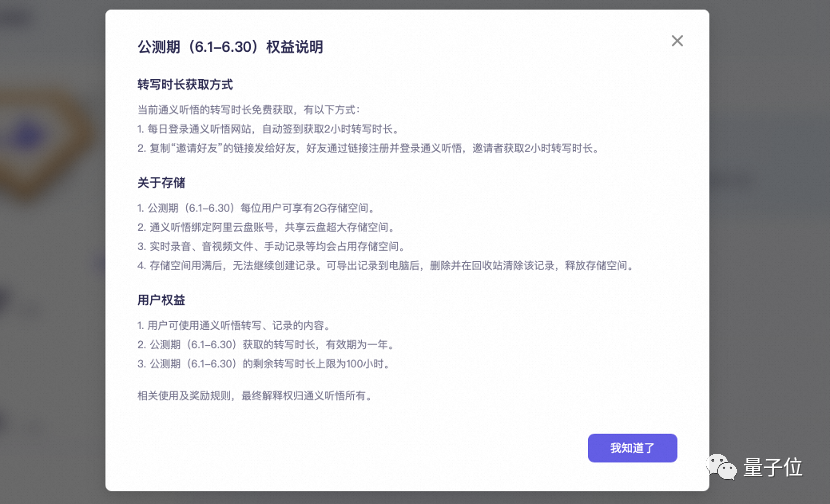Click the line about 复制“邀请好友”的链接
830x504 pixels.
tap(369, 148)
